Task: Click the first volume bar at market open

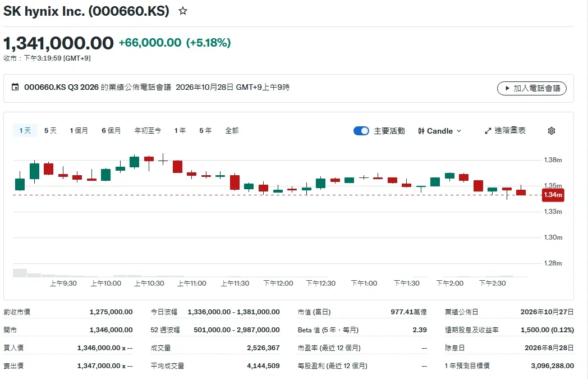Action: [x=20, y=273]
